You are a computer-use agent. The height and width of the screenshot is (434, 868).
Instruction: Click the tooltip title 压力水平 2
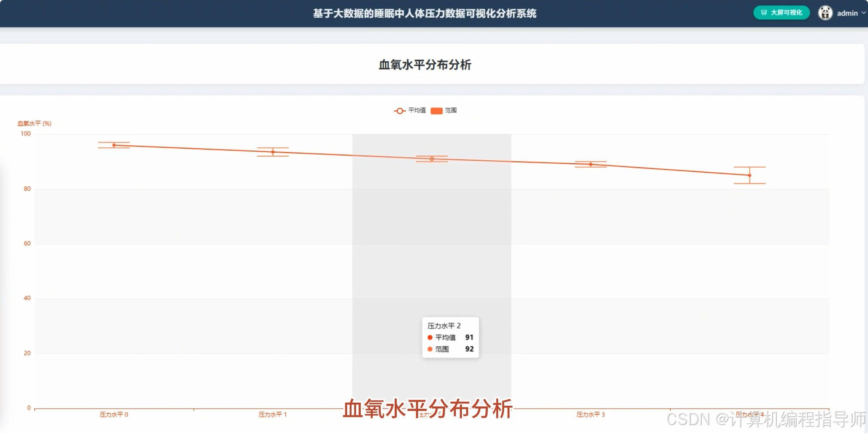click(x=444, y=326)
